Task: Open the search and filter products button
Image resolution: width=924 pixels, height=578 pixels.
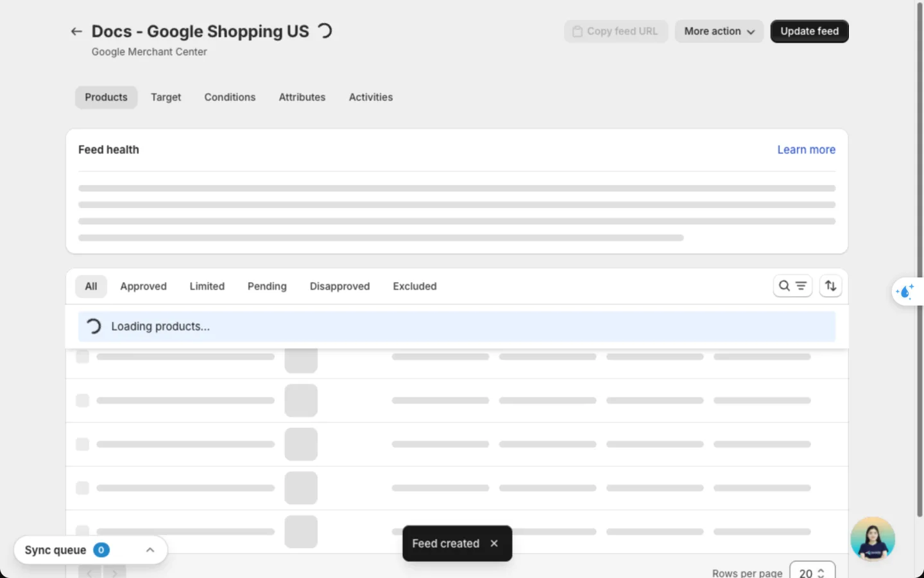Action: (x=792, y=286)
